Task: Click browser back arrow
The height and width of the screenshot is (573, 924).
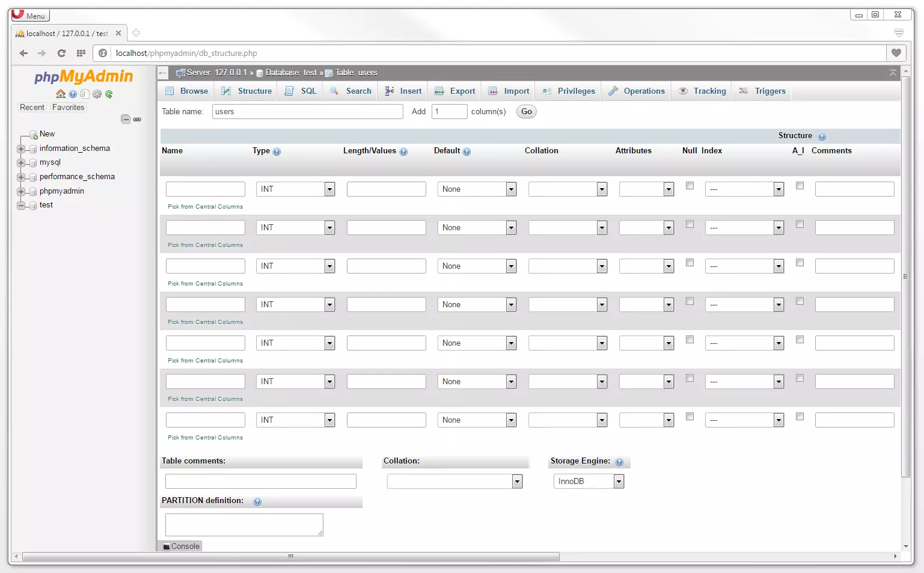Action: [23, 53]
